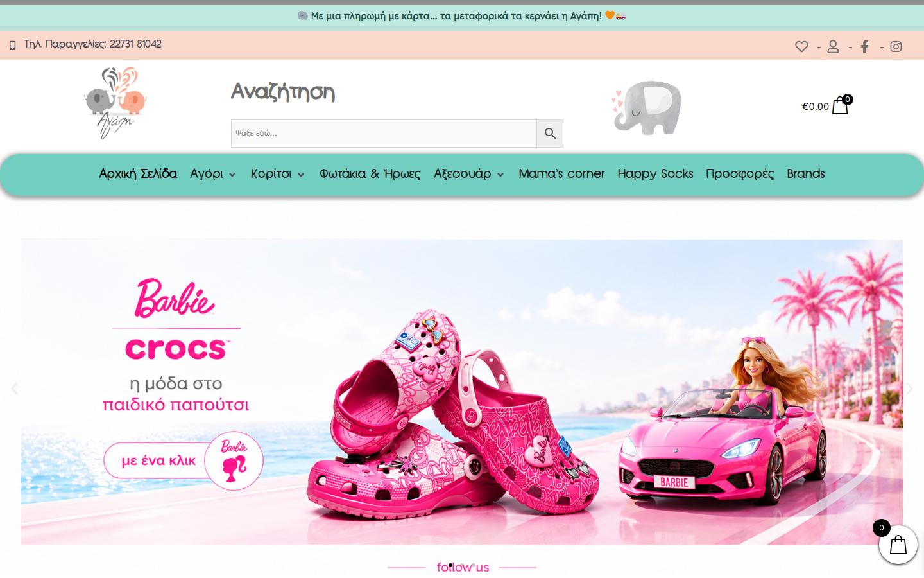Open the Brands link
924x578 pixels.
806,174
